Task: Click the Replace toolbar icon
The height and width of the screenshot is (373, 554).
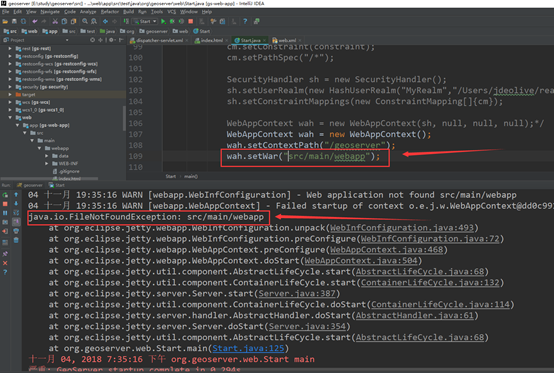Action: (94, 22)
